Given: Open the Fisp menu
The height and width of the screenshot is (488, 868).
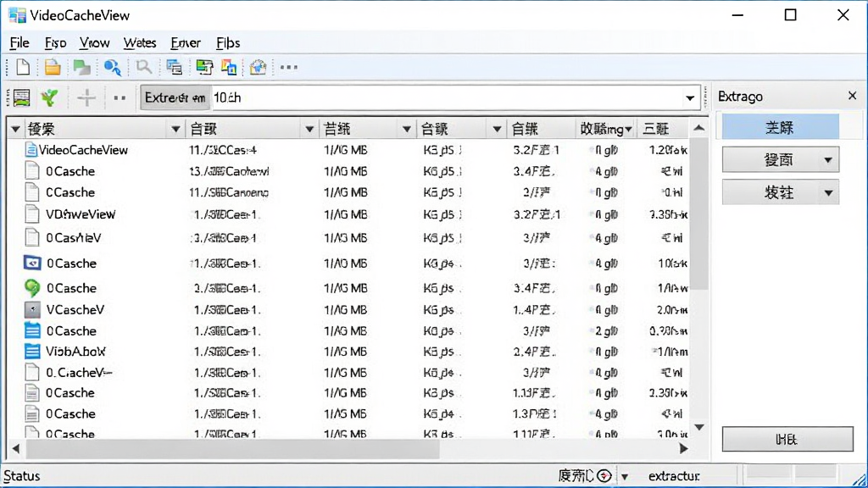Looking at the screenshot, I should coord(55,42).
